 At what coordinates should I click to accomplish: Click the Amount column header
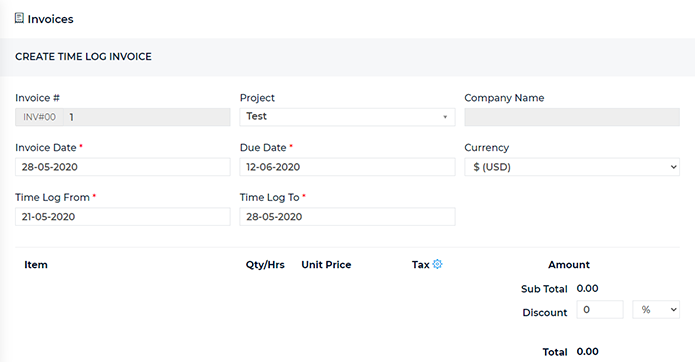pos(569,265)
